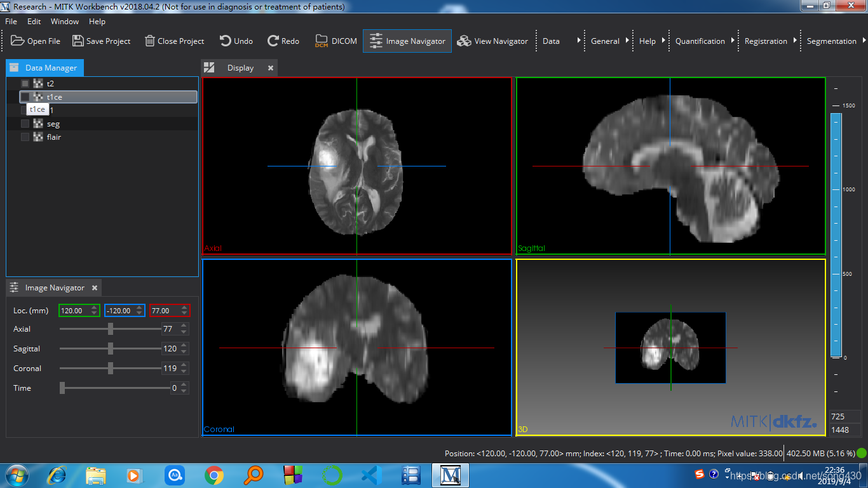Screen dimensions: 868x488
Task: Click the t2 image node icon
Action: tap(38, 83)
